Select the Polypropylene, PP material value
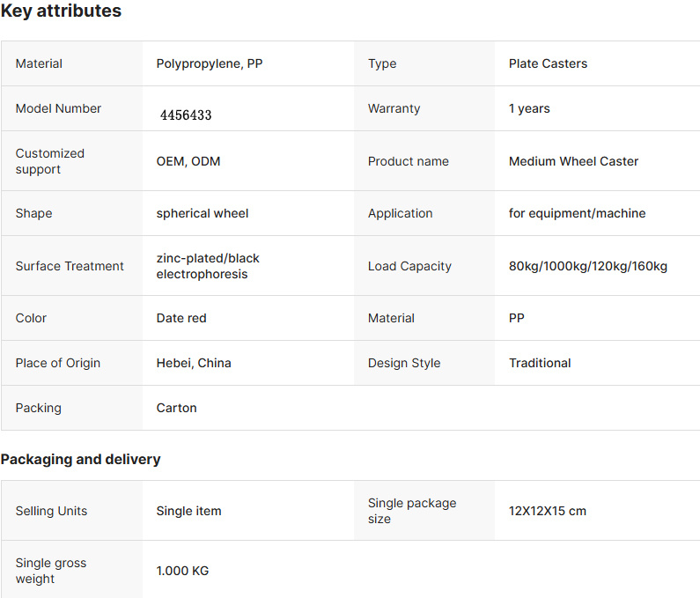 pyautogui.click(x=210, y=63)
